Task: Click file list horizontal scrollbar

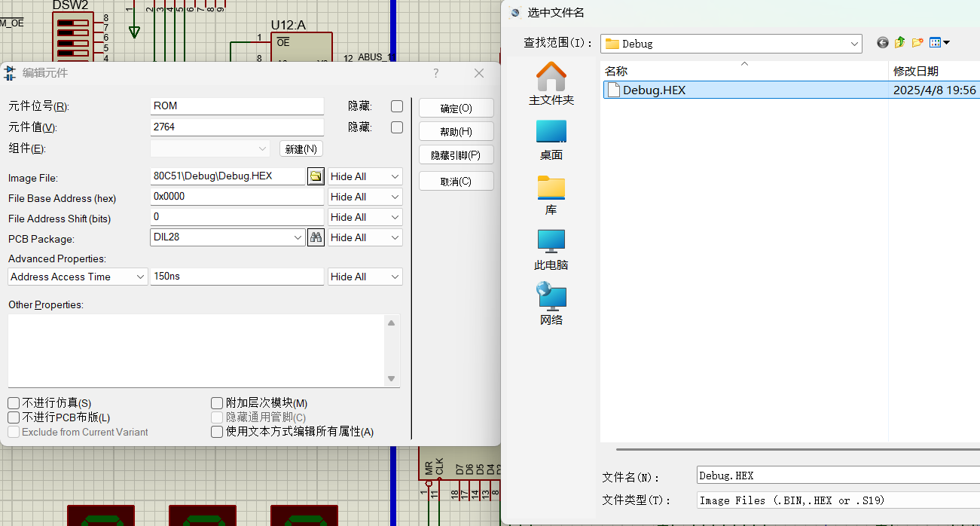Action: [x=797, y=450]
